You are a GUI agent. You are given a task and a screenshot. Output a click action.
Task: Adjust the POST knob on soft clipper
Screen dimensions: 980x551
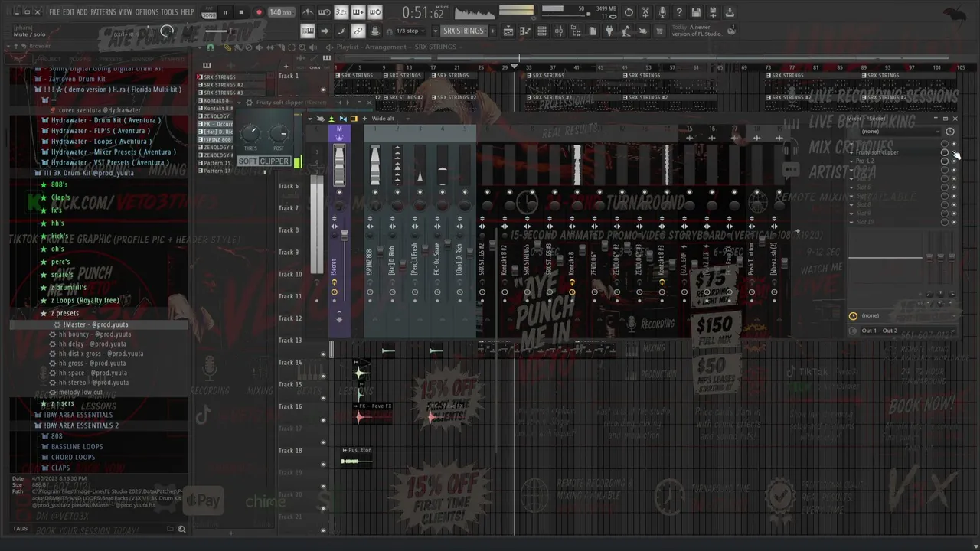point(279,132)
